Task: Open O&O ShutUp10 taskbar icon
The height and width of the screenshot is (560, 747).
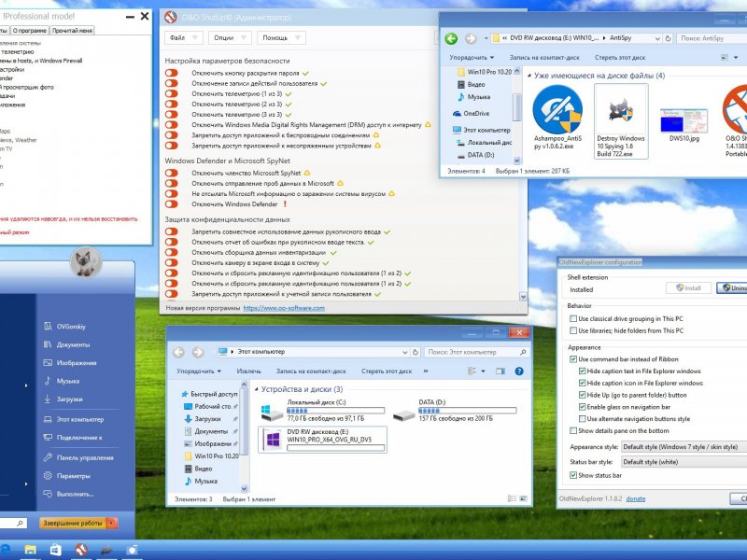Action: 81,550
